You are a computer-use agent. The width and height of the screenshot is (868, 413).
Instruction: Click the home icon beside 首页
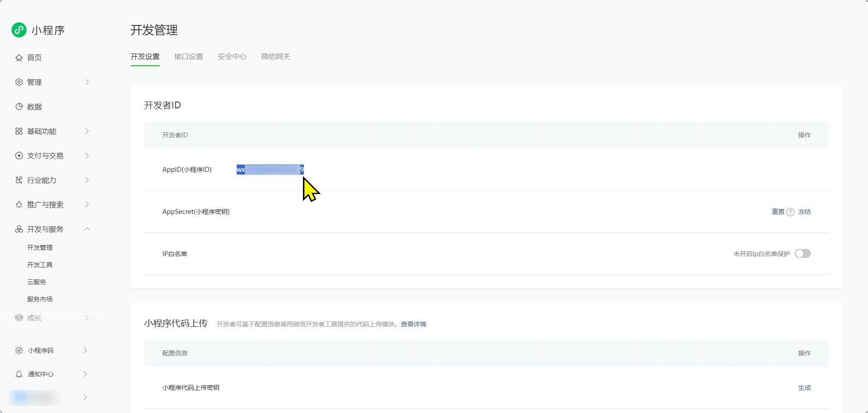[x=19, y=58]
